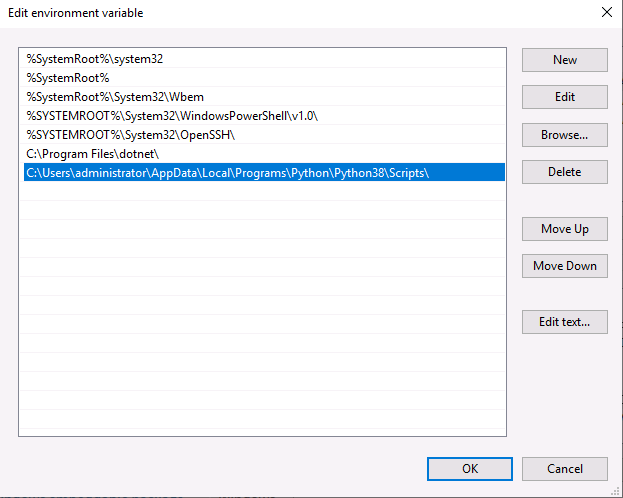Cancel the environment variable dialog
The height and width of the screenshot is (498, 623).
(565, 469)
